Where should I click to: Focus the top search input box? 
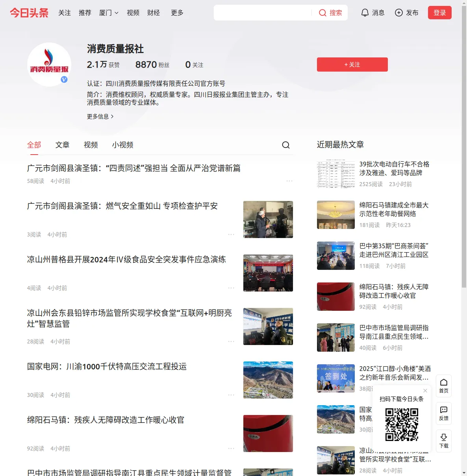tap(263, 13)
